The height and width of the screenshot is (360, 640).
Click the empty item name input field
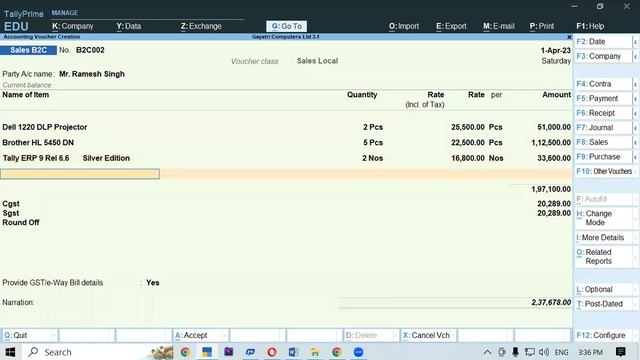tap(80, 174)
